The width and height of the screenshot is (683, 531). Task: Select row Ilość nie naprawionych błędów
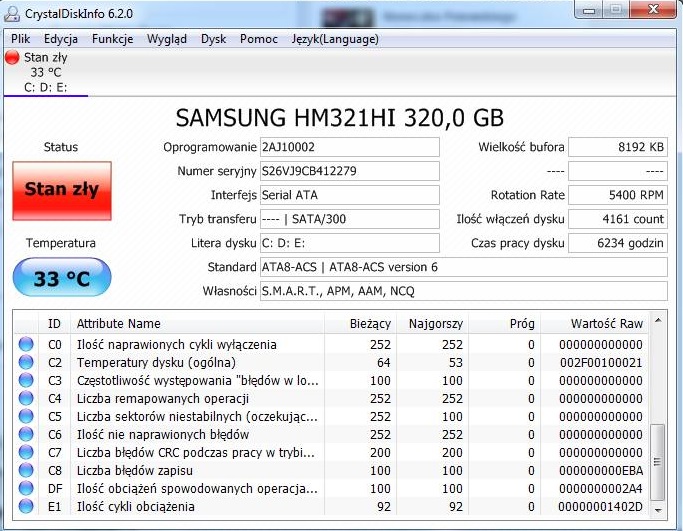point(331,434)
